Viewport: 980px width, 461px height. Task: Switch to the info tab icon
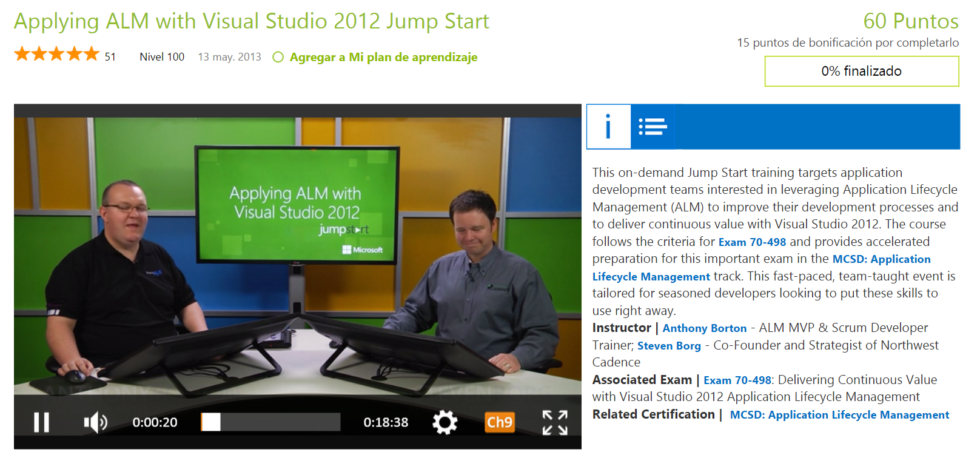(x=608, y=127)
